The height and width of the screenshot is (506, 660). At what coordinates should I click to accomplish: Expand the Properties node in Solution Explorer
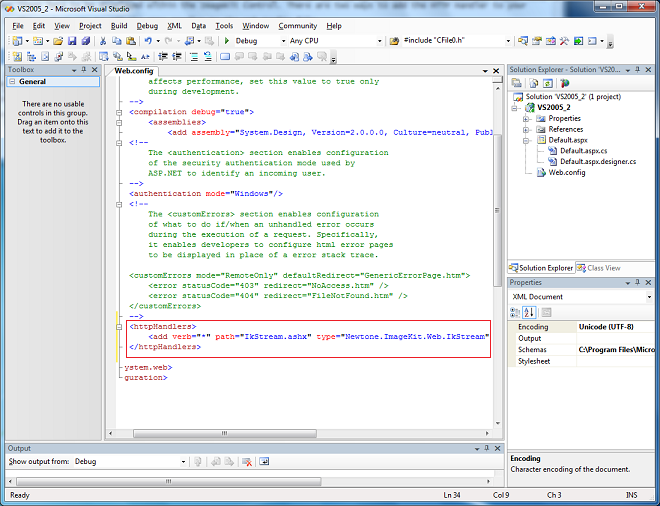526,119
